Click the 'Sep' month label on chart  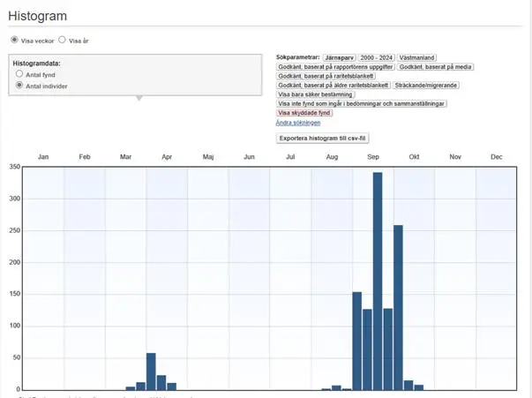tap(373, 157)
